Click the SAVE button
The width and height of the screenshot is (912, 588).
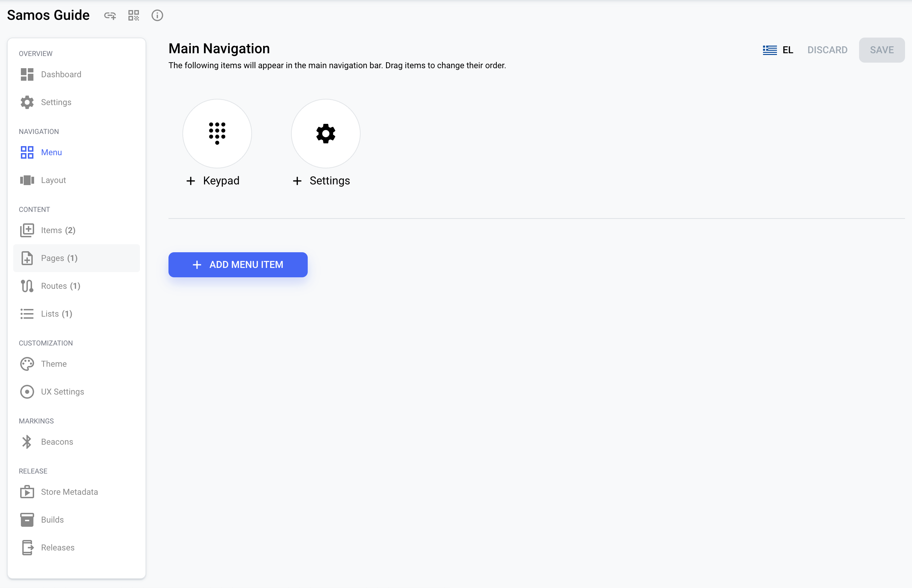coord(881,50)
